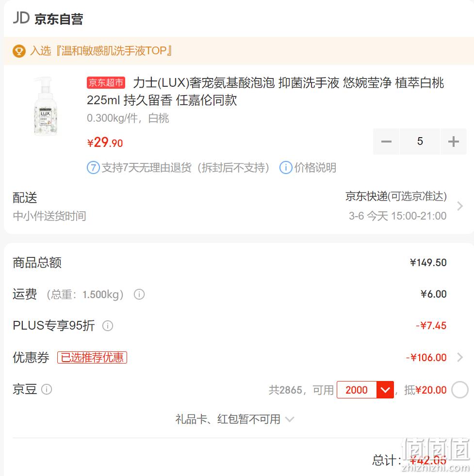Screen dimensions: 474x476
Task: Open the 力士(LUX) product title link
Action: tap(266, 91)
